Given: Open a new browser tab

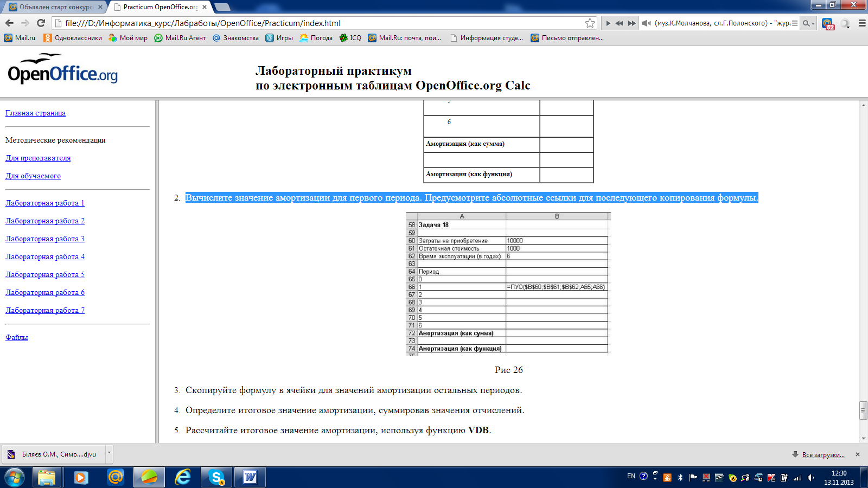Looking at the screenshot, I should (222, 7).
